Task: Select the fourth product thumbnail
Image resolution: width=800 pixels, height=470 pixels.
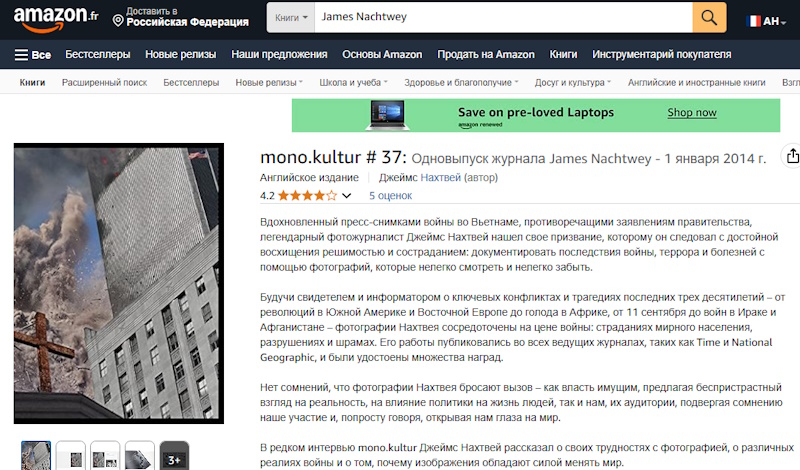Action: tap(139, 455)
